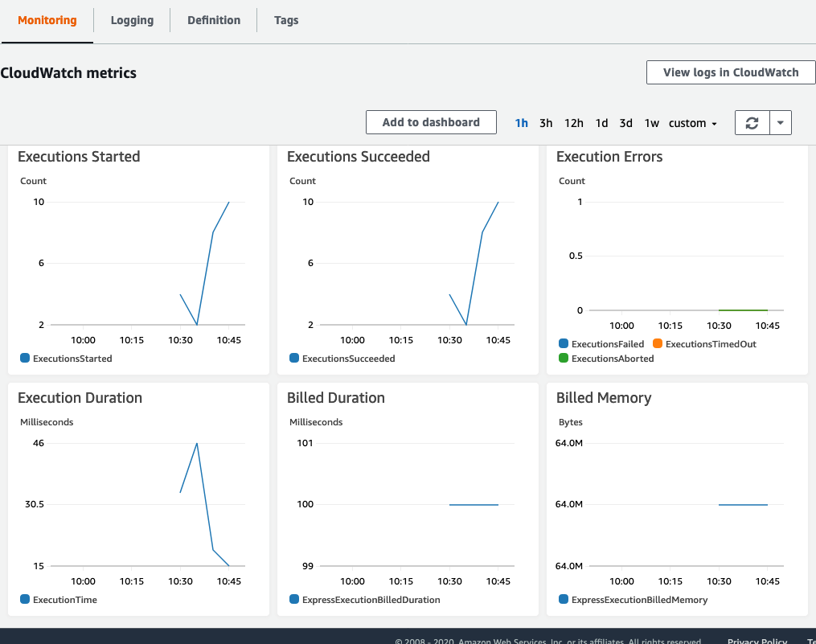Viewport: 816px width, 644px height.
Task: Click the ExpressExecutionBilledMemory legend icon
Action: (x=563, y=599)
